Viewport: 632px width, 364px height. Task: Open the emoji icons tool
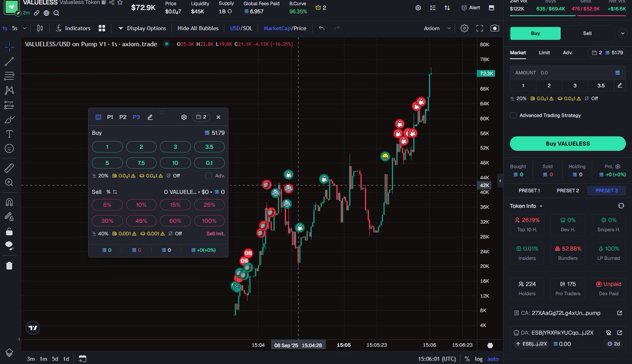point(9,148)
